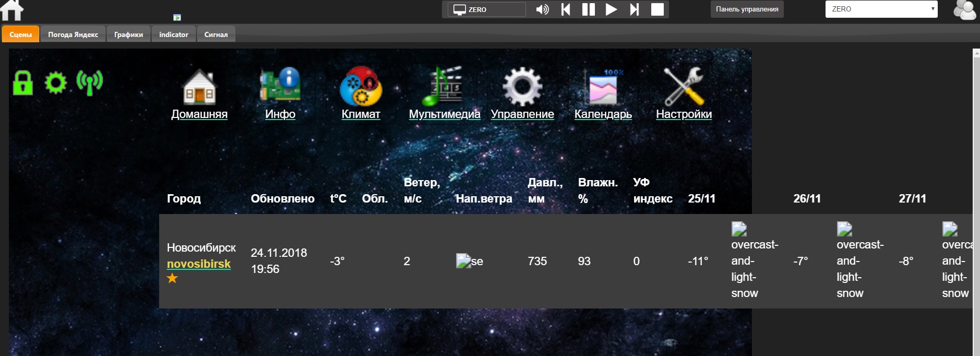Open the user profile icon
Viewport: 980px width, 356px height.
point(965,10)
